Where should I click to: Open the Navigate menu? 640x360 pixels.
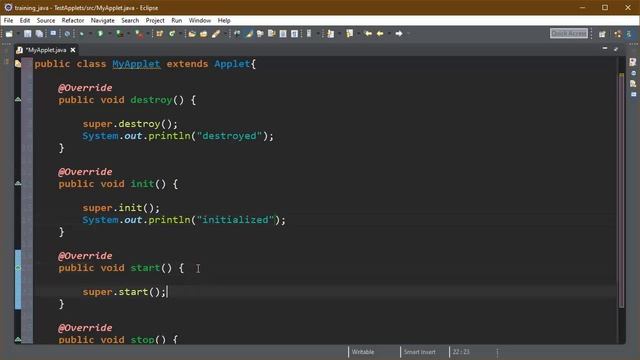coord(102,20)
